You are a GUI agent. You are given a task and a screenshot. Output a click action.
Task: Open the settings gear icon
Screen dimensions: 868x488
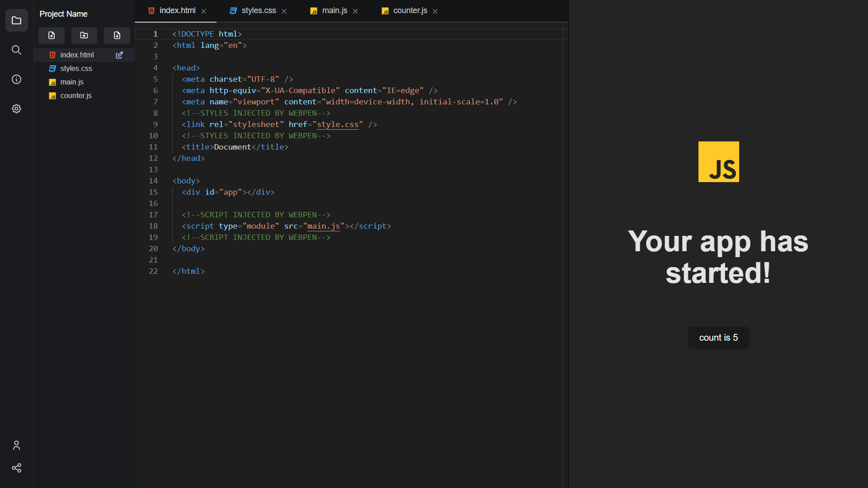coord(17,108)
